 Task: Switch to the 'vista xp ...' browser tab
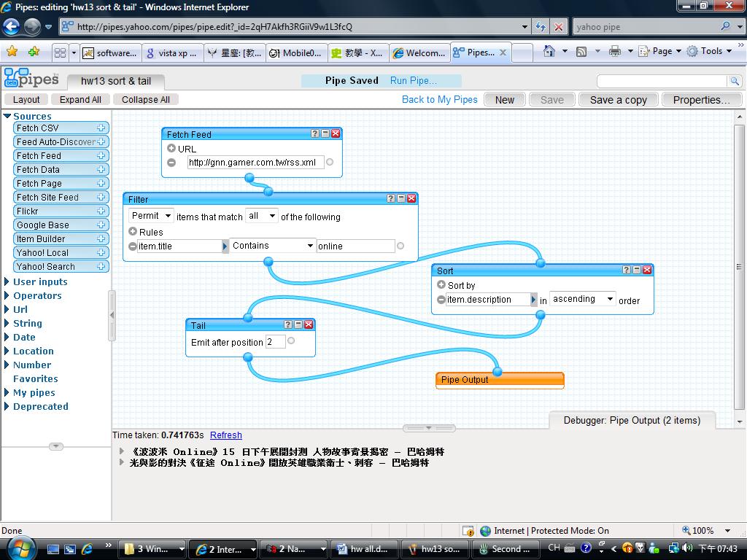(x=172, y=52)
